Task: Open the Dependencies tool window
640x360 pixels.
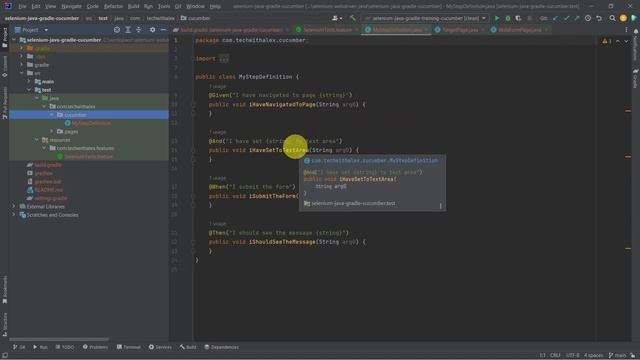Action: point(222,347)
